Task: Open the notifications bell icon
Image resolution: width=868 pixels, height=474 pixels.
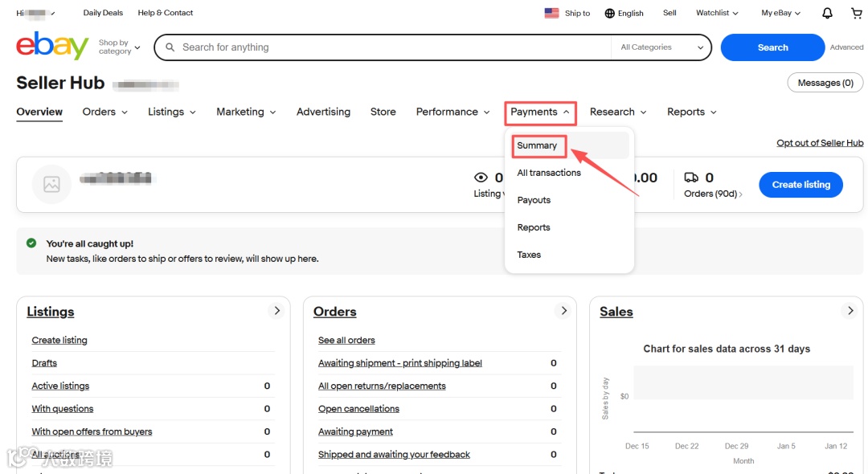Action: [x=827, y=14]
